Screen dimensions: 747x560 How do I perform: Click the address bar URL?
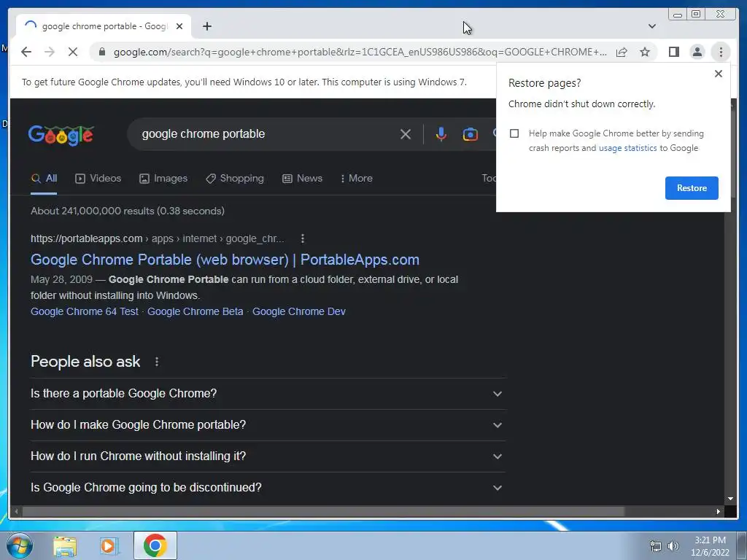360,52
